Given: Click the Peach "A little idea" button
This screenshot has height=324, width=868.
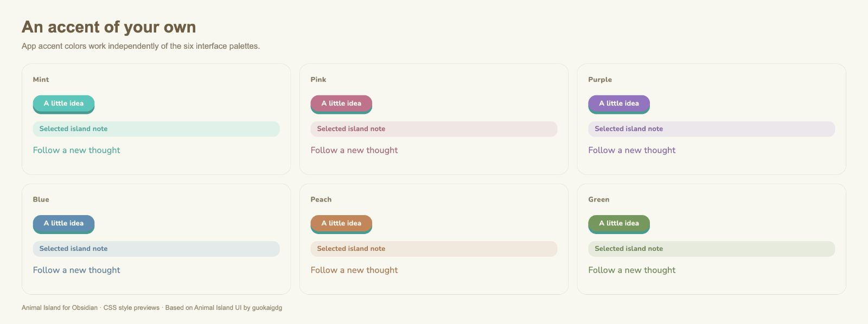Looking at the screenshot, I should [341, 224].
